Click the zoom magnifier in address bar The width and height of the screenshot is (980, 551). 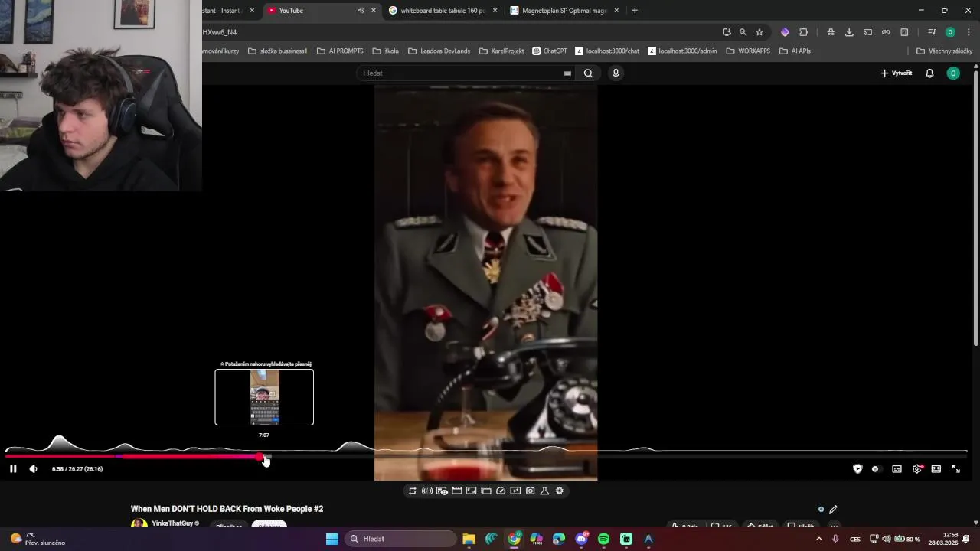click(x=743, y=32)
